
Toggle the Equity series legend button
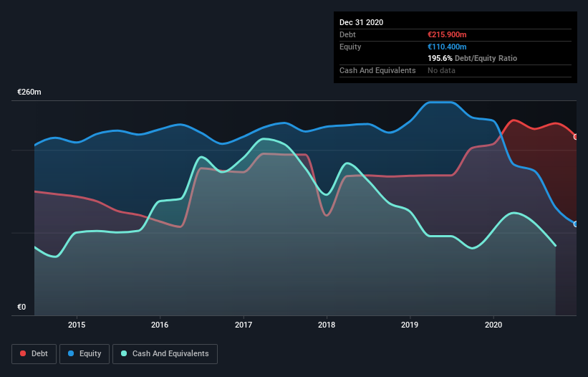click(85, 354)
